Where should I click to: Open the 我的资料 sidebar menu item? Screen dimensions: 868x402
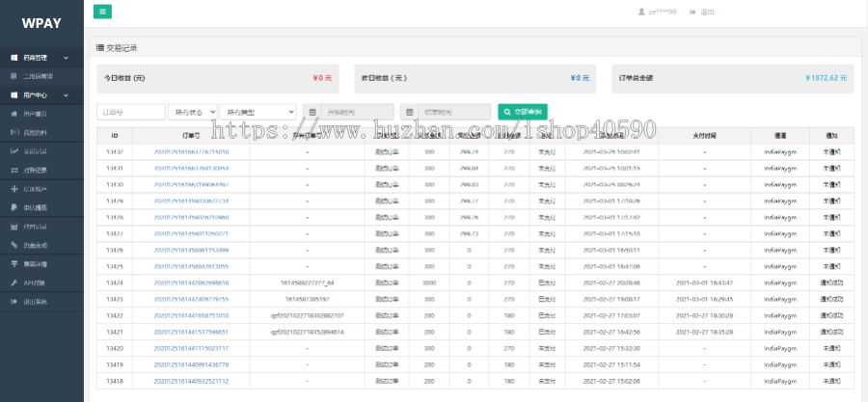click(x=35, y=132)
